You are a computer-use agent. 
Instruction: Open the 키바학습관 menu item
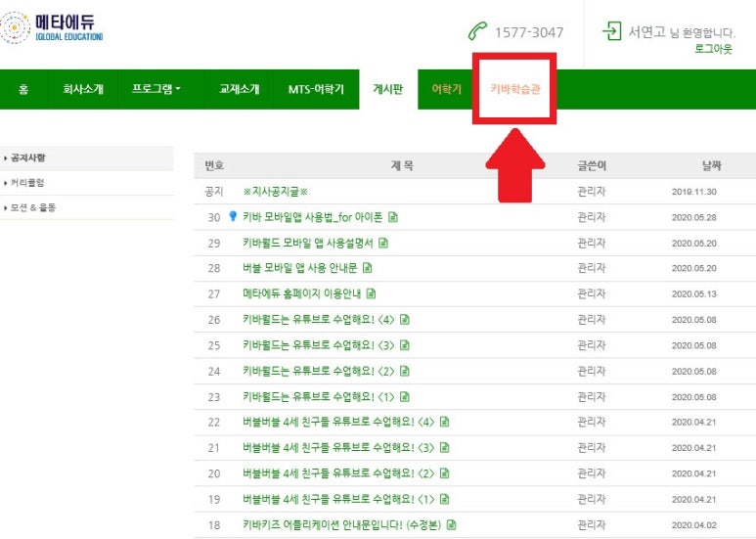[515, 89]
